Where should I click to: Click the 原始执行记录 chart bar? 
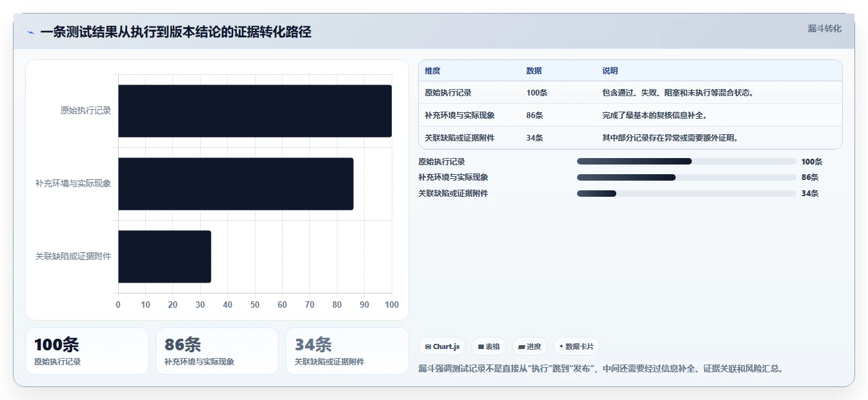point(255,111)
